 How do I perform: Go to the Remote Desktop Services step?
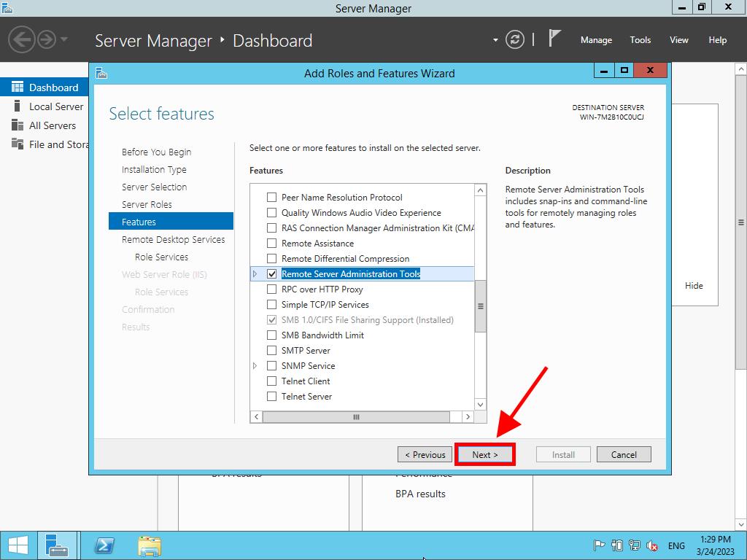[174, 239]
